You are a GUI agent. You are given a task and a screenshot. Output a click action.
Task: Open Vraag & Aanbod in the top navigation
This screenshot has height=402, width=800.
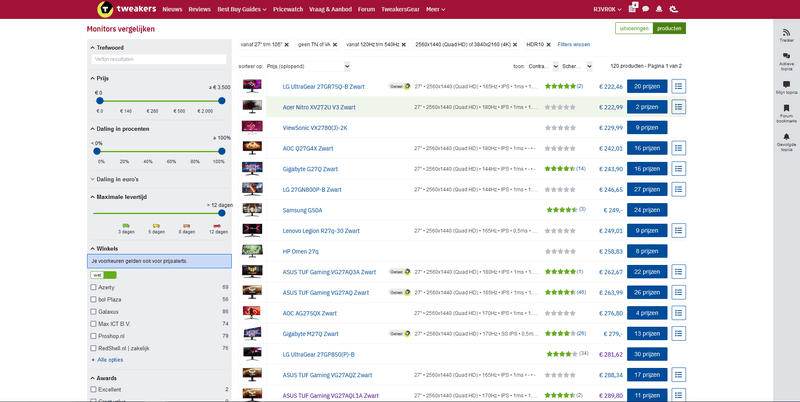click(331, 9)
